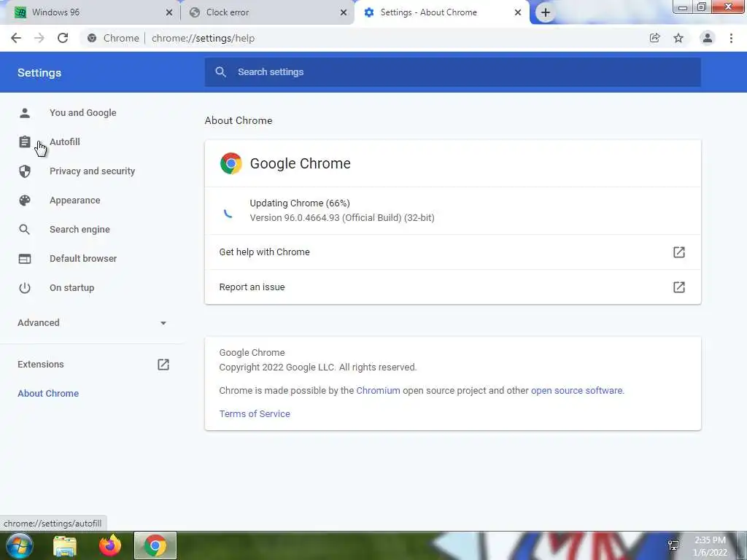
Task: Open the Terms of Service link
Action: point(255,414)
